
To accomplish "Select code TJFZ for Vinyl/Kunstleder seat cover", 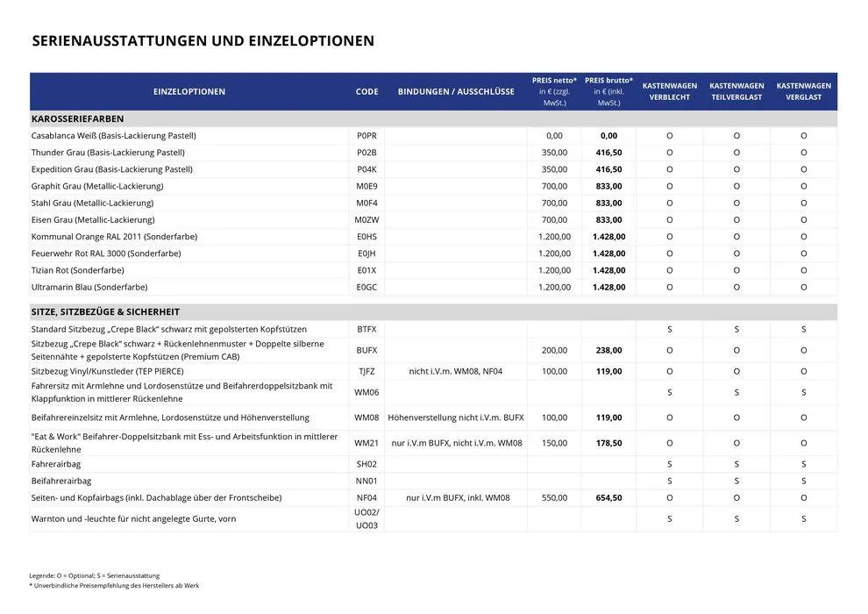I will click(x=366, y=371).
